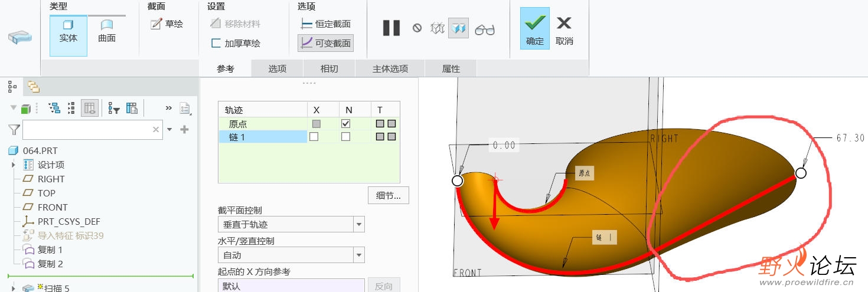Click the 细节... button

[x=389, y=195]
